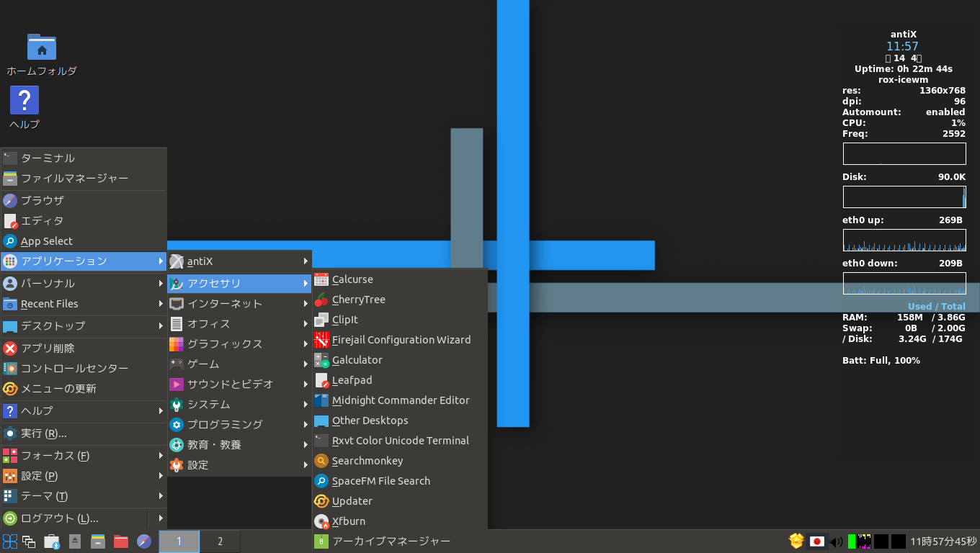Screen dimensions: 980x553
Task: Open Firejail Configuration Wizard
Action: coord(400,340)
